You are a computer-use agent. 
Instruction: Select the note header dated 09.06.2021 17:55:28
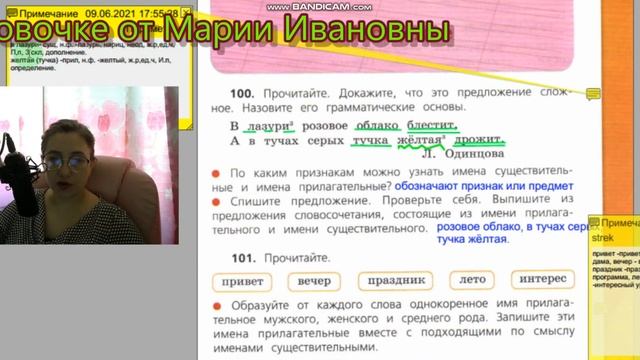99,13
